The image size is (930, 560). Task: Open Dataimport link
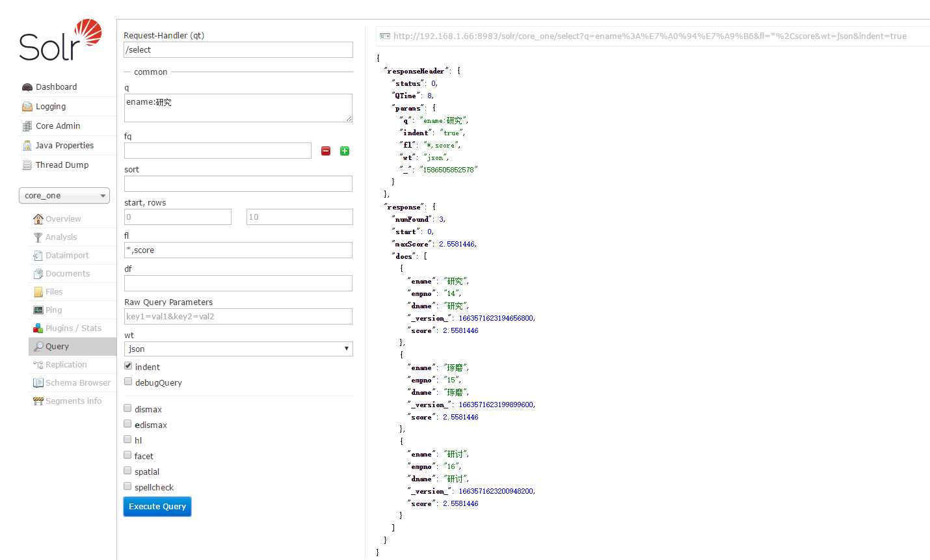pos(67,256)
